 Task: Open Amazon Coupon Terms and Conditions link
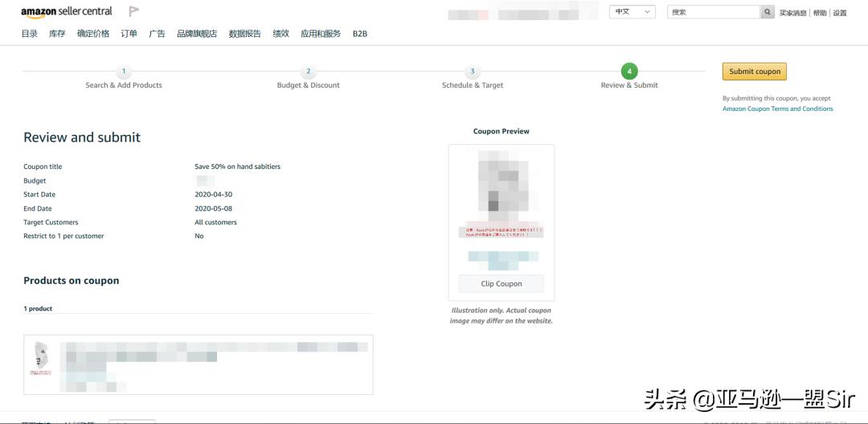point(778,109)
